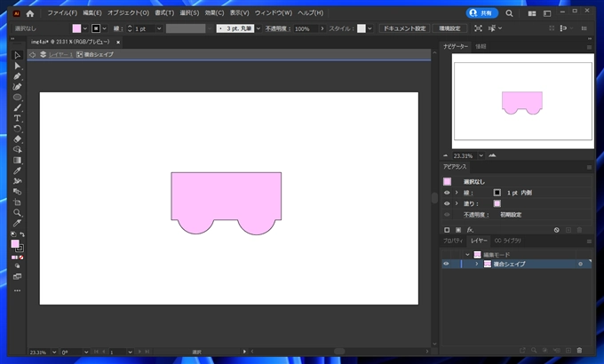Select the Rotate tool
Screen dimensions: 604x364
coord(17,129)
